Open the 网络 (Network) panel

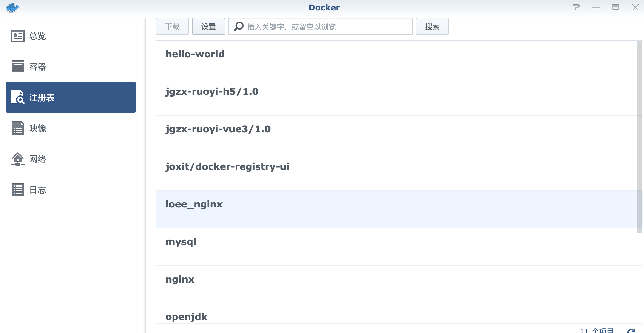pyautogui.click(x=37, y=159)
